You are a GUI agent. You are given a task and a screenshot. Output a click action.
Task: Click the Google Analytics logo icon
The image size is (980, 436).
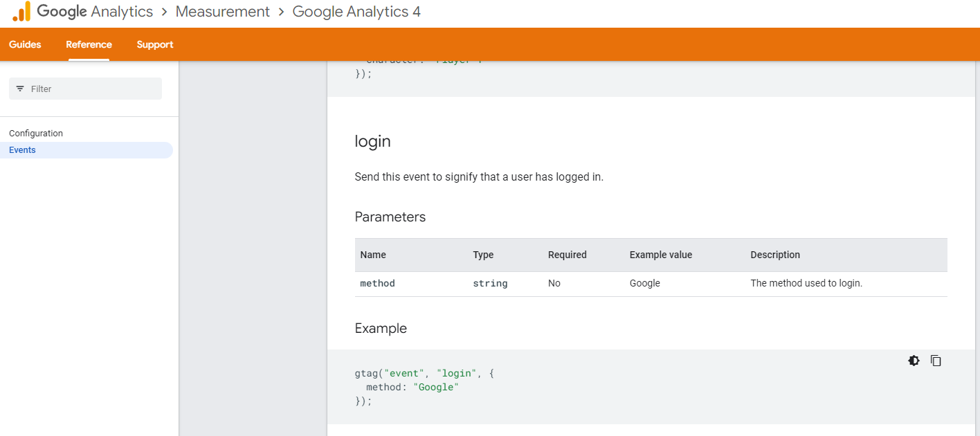click(21, 12)
